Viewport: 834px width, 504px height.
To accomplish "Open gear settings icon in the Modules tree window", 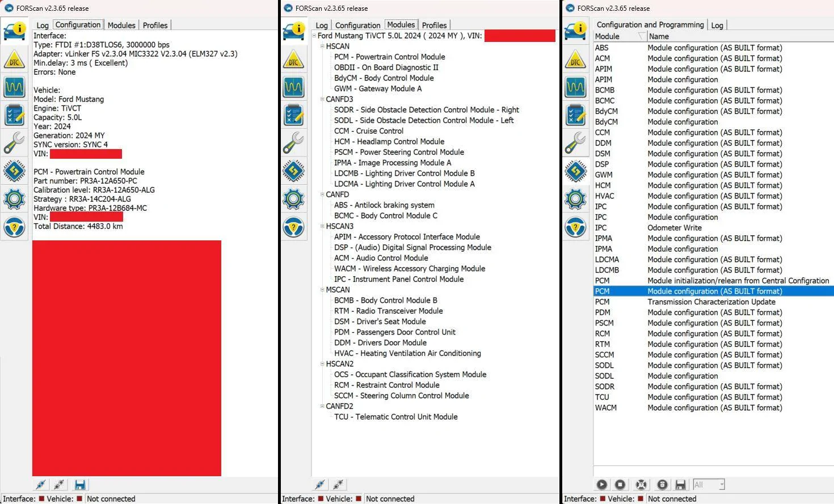I will (293, 199).
